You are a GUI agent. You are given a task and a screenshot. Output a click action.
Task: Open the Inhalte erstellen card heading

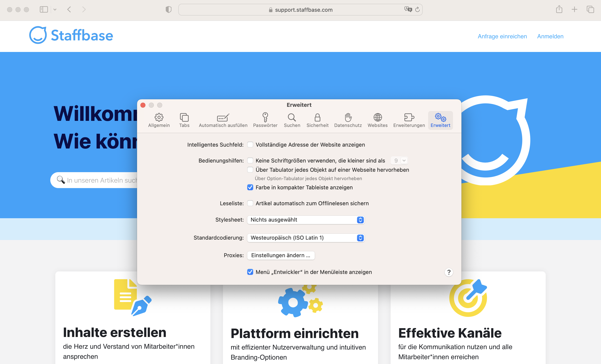coord(115,332)
